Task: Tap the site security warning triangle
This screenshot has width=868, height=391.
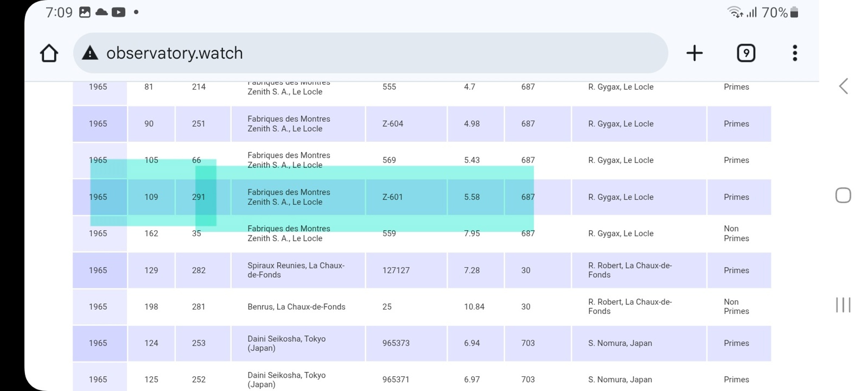Action: click(x=90, y=53)
